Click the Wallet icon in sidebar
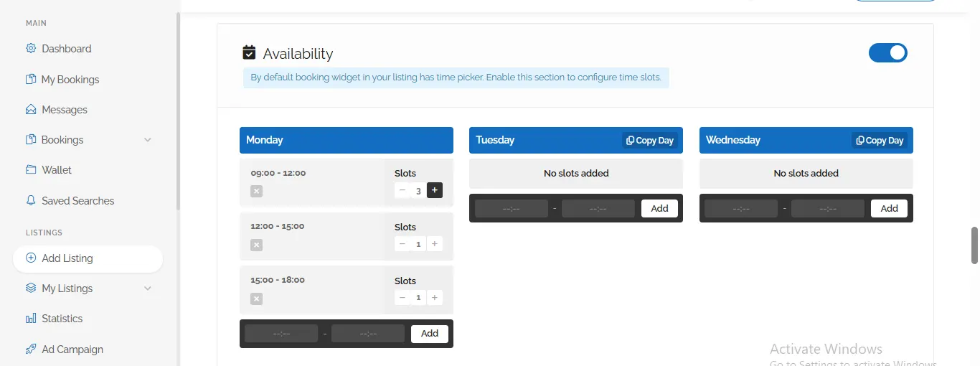Screen dimensions: 980x366 click(31, 170)
